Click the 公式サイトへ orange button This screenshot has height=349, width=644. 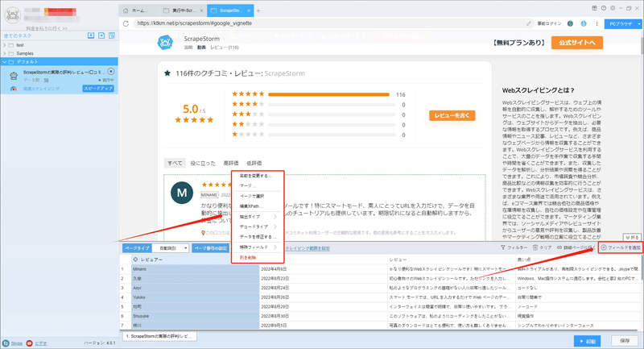click(x=577, y=43)
